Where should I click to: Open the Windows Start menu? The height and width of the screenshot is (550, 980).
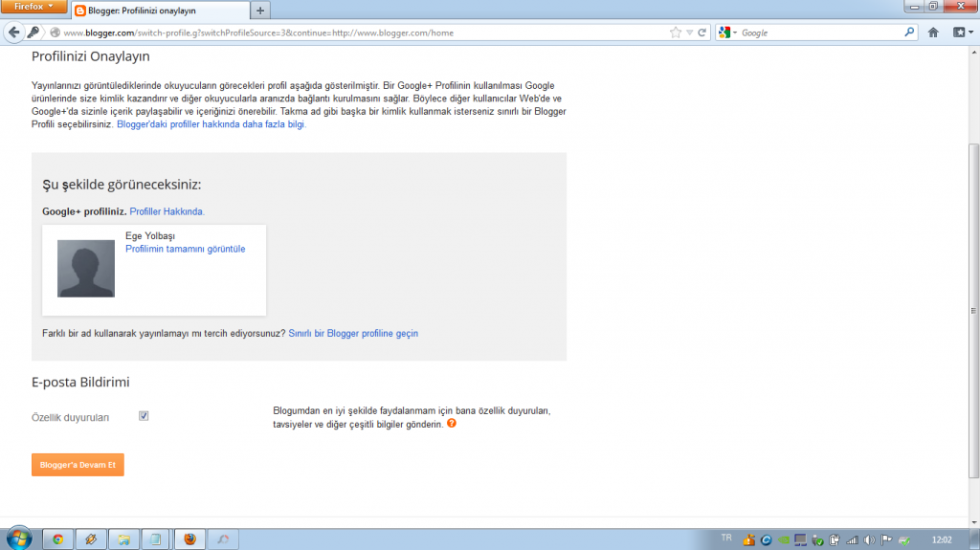pos(19,538)
